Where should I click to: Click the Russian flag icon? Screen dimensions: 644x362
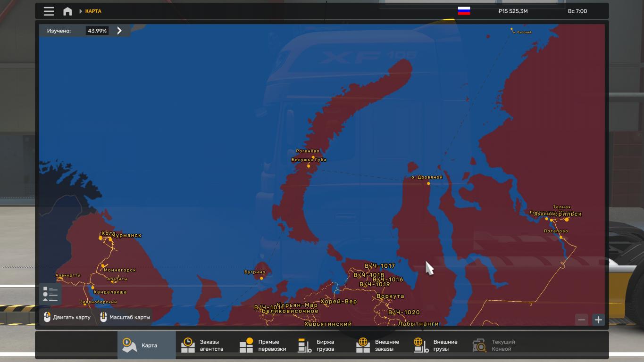click(464, 11)
